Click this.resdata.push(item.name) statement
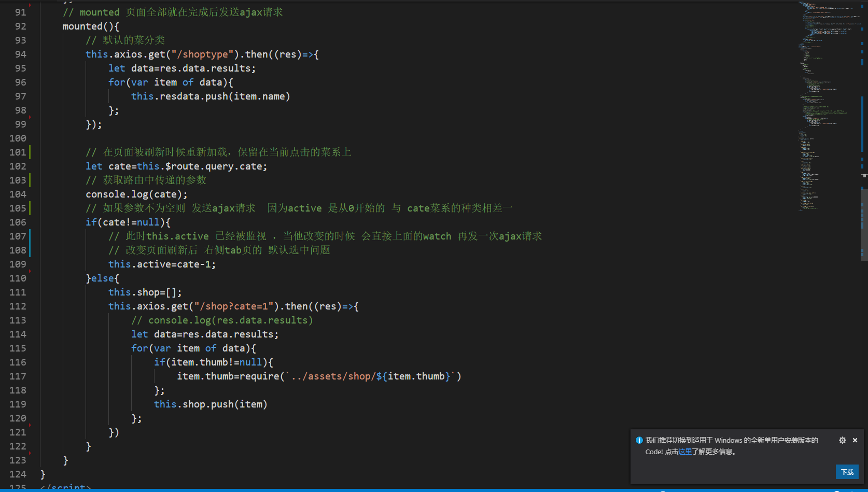Image resolution: width=868 pixels, height=492 pixels. pyautogui.click(x=211, y=96)
